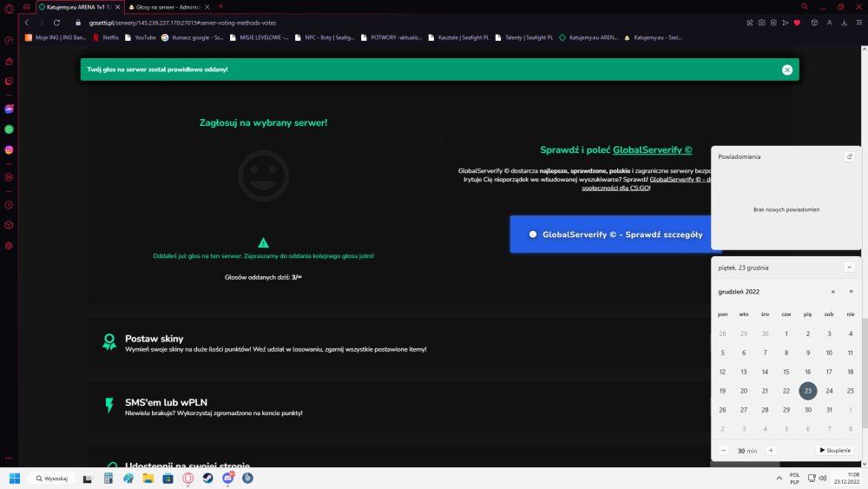Open the volume control in tray
The height and width of the screenshot is (489, 868).
823,479
